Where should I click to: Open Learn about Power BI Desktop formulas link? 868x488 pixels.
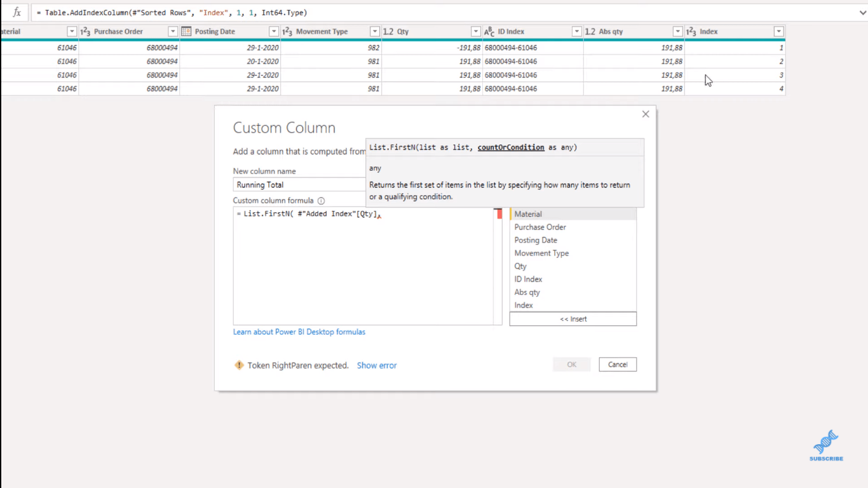pyautogui.click(x=299, y=332)
